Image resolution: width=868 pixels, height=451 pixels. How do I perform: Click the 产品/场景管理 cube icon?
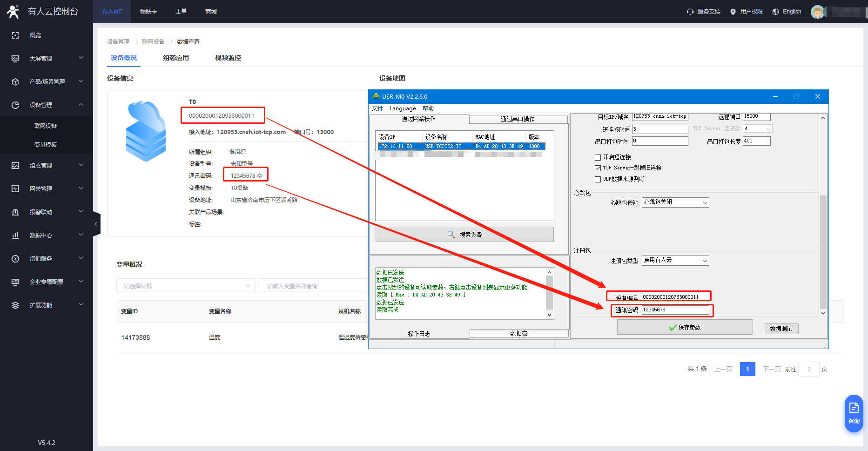click(x=15, y=82)
